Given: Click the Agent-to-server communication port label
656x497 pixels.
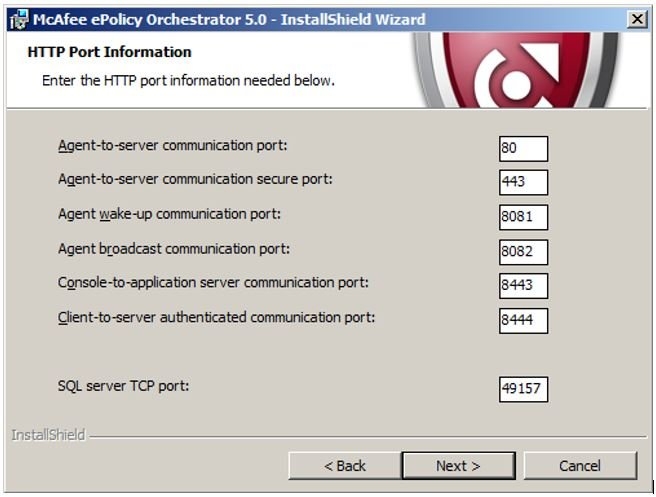Looking at the screenshot, I should click(173, 146).
